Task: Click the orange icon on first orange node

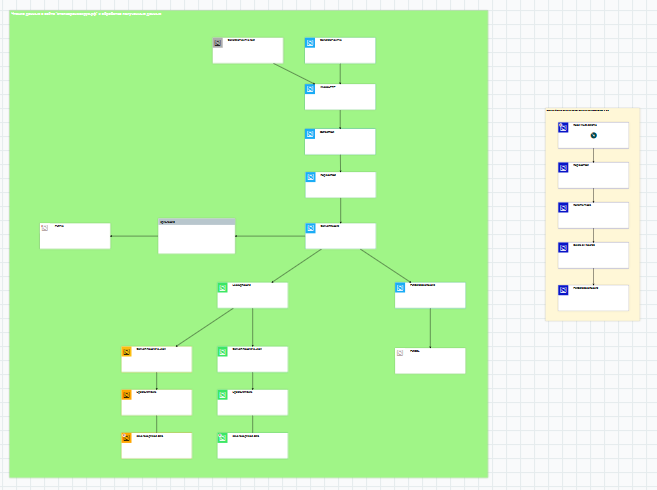Action: (x=127, y=352)
